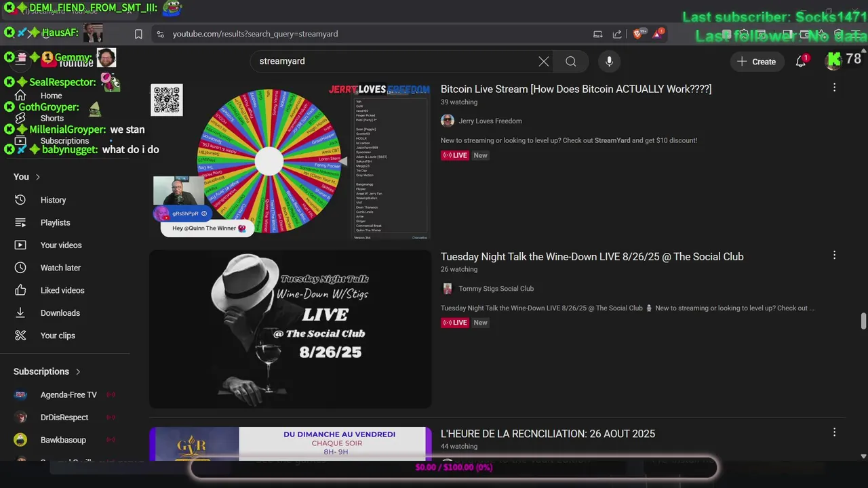
Task: Click '39 watching' viewer count text
Action: click(x=459, y=102)
